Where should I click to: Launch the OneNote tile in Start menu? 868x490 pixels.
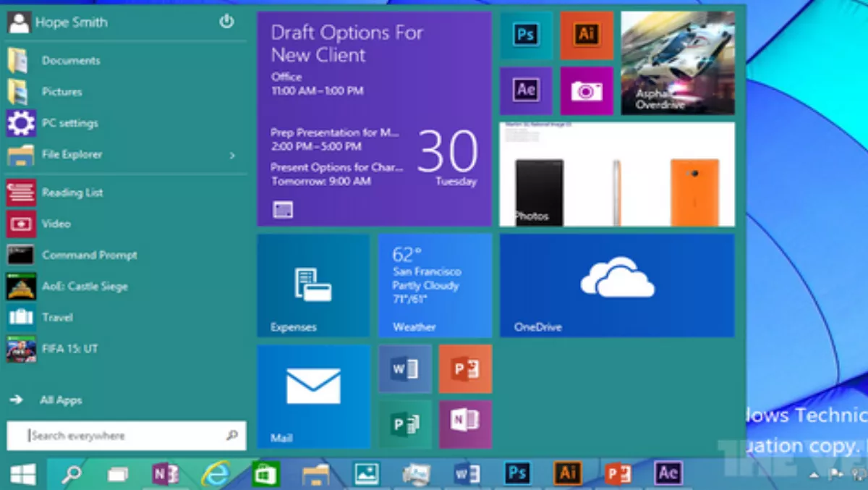click(x=465, y=424)
